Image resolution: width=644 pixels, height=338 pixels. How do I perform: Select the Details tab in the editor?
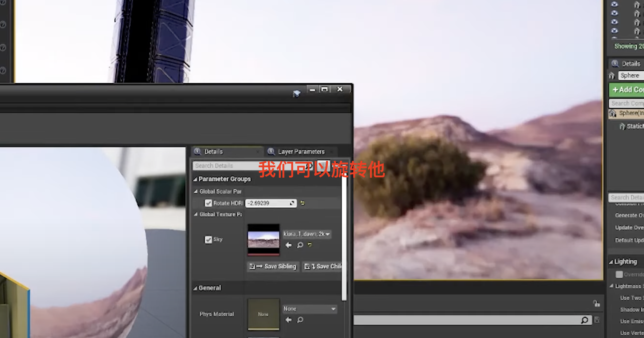(x=214, y=151)
